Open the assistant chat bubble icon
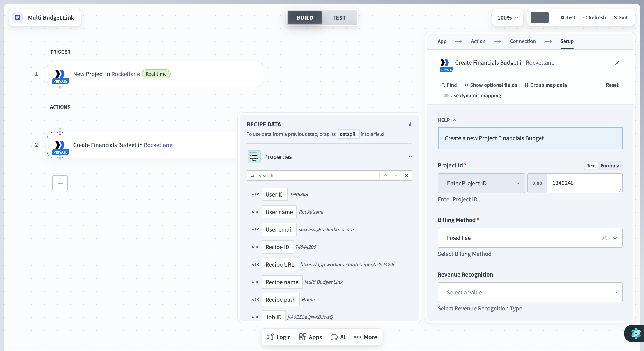This screenshot has height=351, width=644. [x=635, y=333]
